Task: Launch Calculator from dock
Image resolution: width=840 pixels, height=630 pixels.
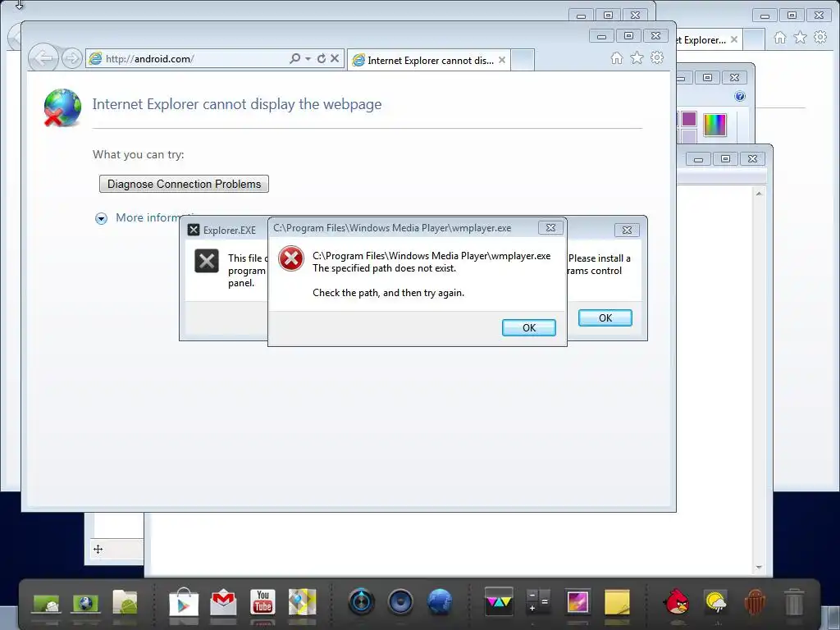Action: click(x=538, y=601)
